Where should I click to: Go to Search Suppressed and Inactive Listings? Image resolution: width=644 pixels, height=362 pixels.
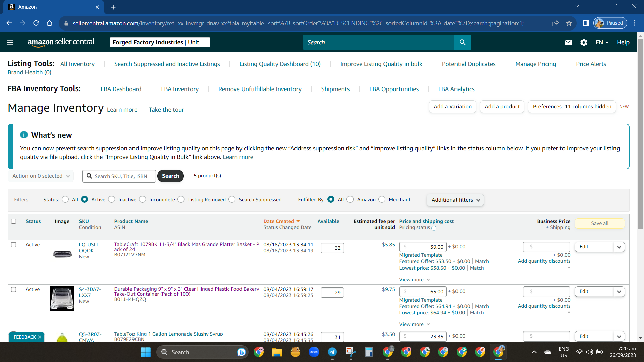pos(167,64)
